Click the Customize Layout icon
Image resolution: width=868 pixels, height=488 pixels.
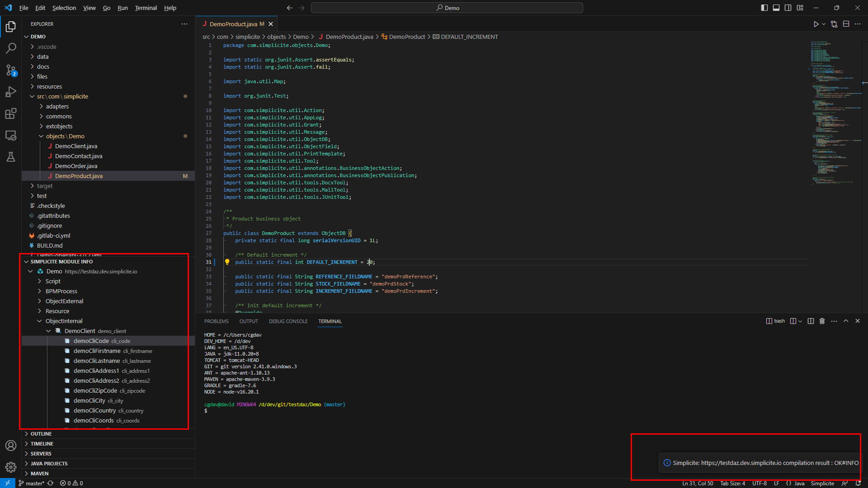800,8
